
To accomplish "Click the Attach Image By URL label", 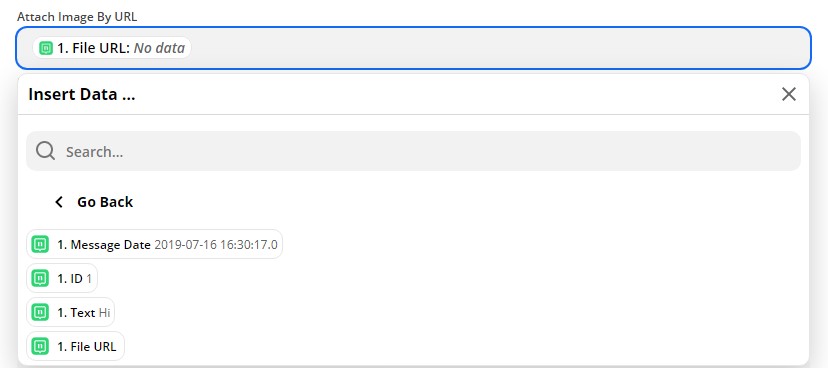I will click(77, 16).
